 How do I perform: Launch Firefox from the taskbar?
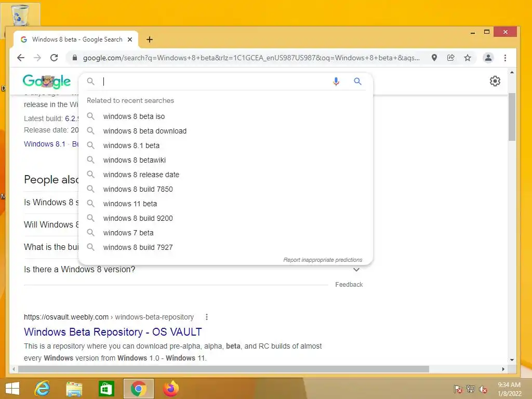tap(170, 389)
